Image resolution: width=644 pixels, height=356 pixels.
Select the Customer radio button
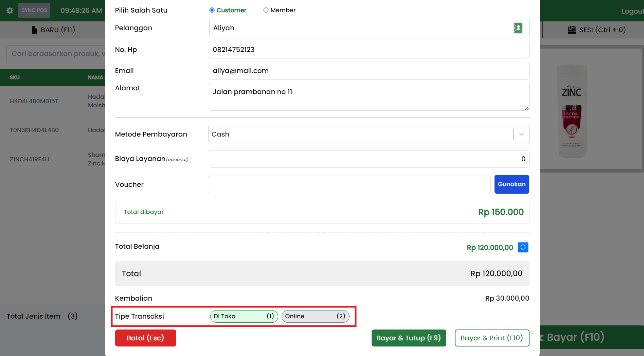[x=212, y=10]
